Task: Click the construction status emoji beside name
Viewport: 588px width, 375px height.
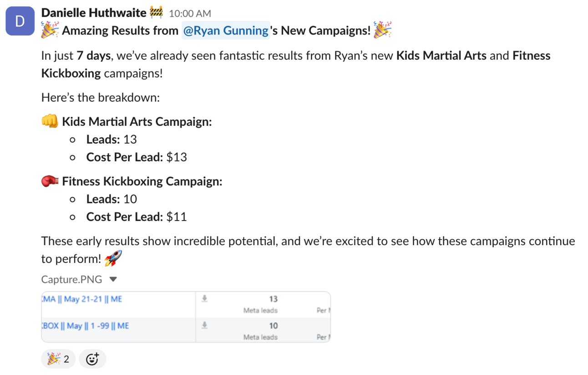Action: pyautogui.click(x=156, y=13)
